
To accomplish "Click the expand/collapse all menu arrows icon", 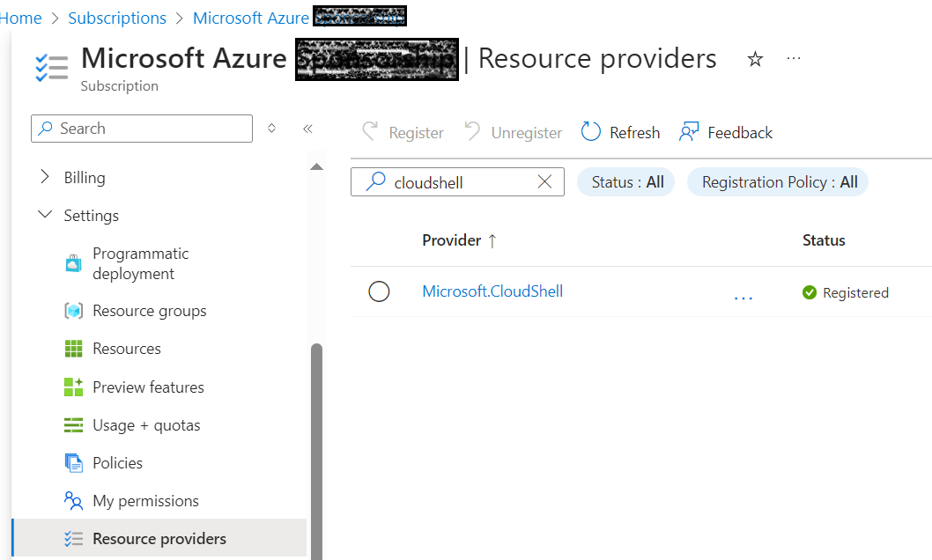I will click(271, 129).
